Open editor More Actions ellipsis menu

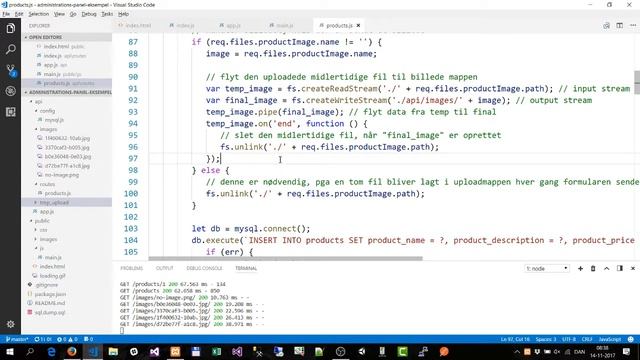[x=633, y=25]
